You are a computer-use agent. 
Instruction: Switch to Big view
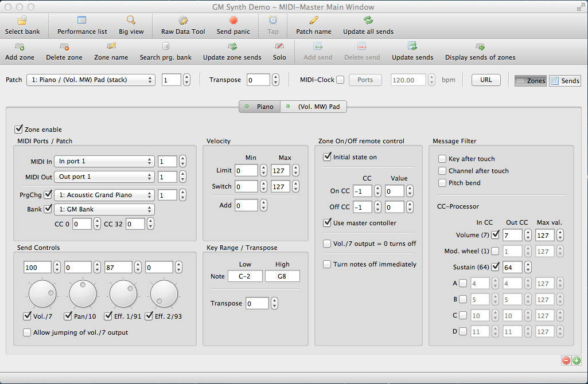(x=131, y=25)
